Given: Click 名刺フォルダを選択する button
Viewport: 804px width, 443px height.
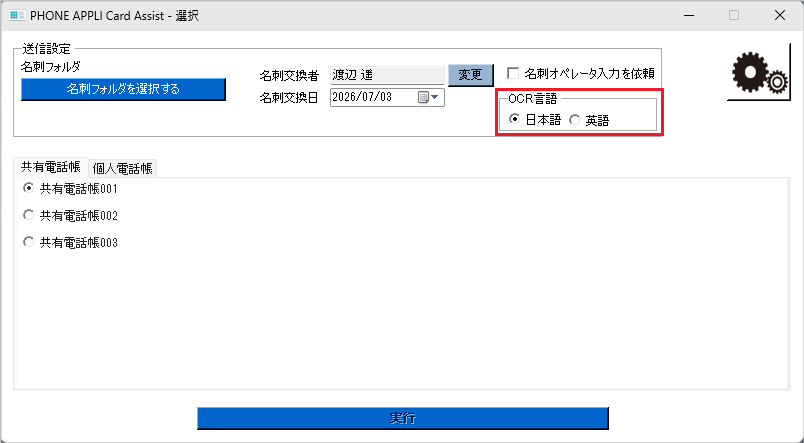Looking at the screenshot, I should point(123,89).
